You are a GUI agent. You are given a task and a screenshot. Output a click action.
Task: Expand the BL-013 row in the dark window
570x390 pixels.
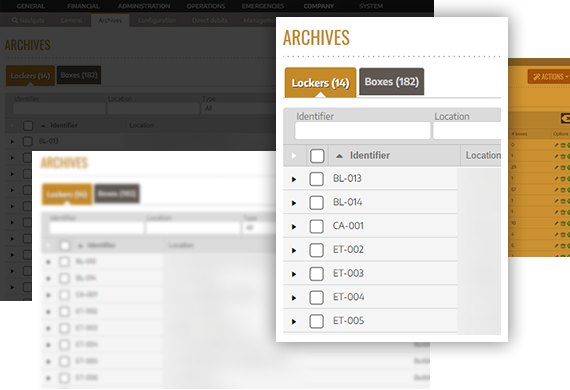[x=12, y=141]
